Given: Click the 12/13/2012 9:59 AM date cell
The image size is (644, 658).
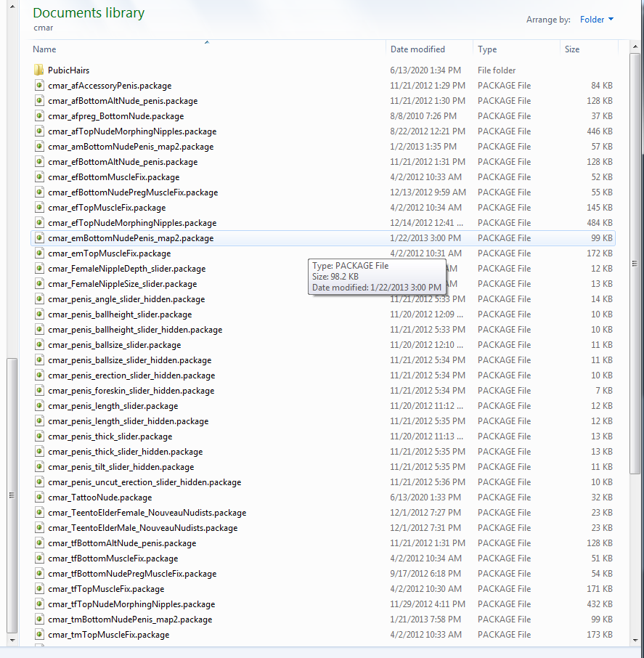Looking at the screenshot, I should click(428, 192).
